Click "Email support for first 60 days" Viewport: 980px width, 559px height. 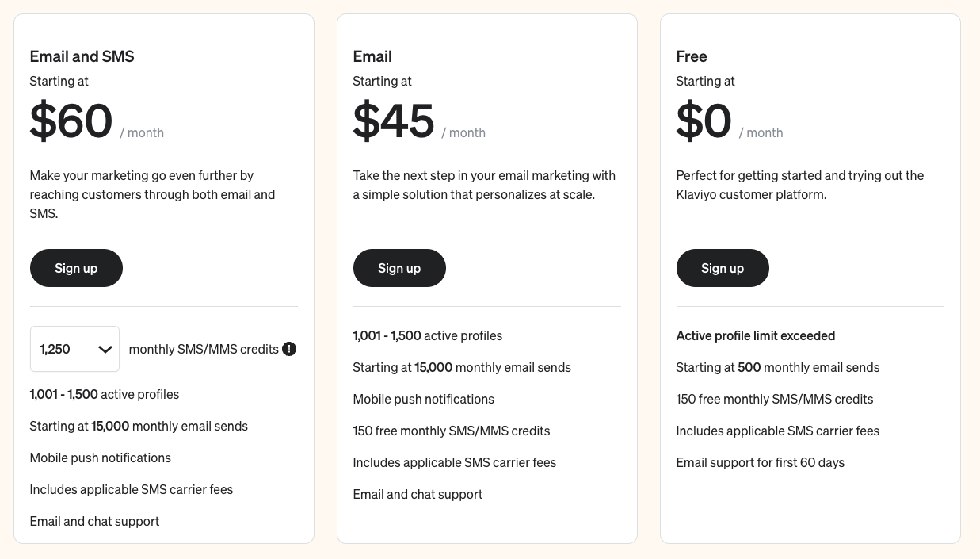(761, 462)
